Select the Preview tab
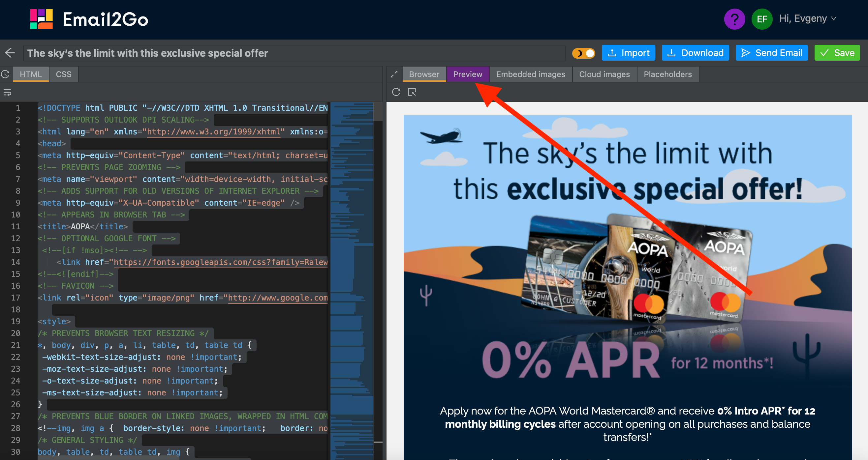The width and height of the screenshot is (868, 460). (x=467, y=74)
